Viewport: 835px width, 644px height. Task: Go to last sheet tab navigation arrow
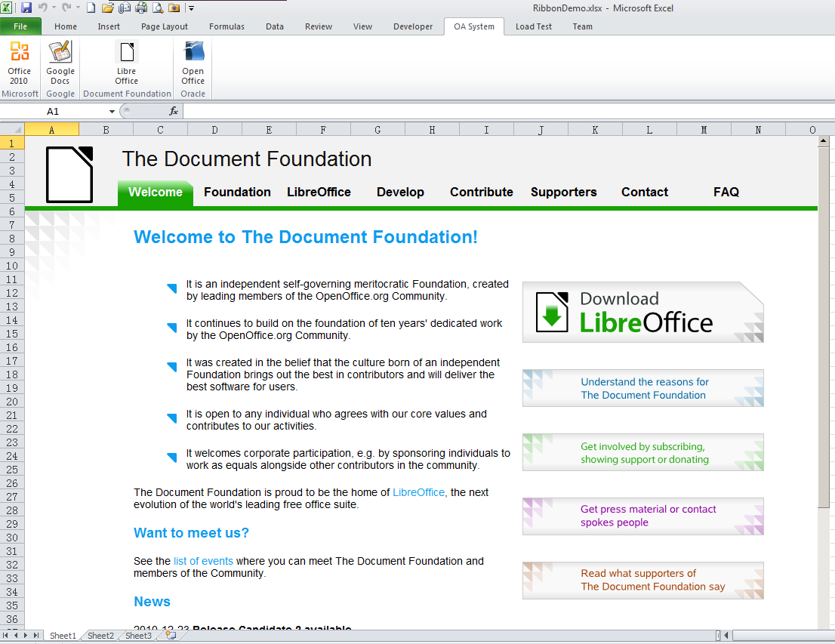click(x=35, y=635)
